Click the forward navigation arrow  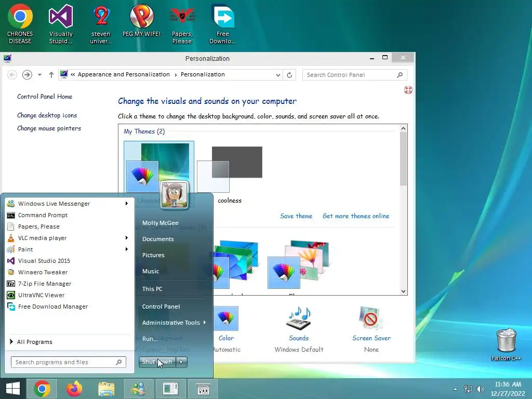click(x=27, y=75)
